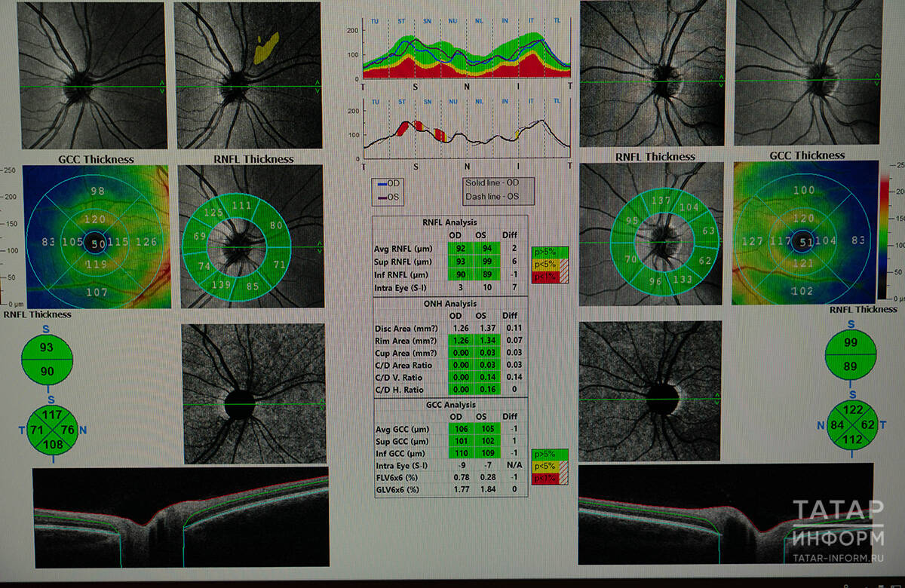Click the purple OS line legend entry
The image size is (905, 588).
coord(391,198)
